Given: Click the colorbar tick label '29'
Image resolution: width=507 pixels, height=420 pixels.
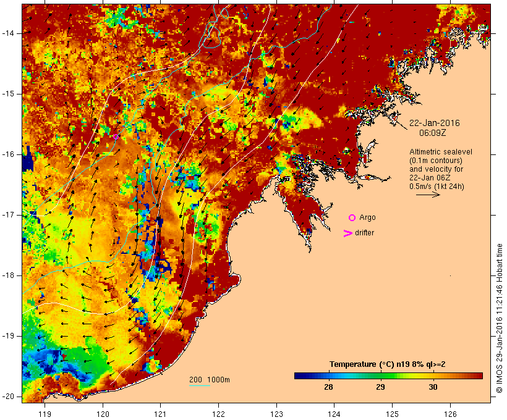Looking at the screenshot, I should 380,387.
